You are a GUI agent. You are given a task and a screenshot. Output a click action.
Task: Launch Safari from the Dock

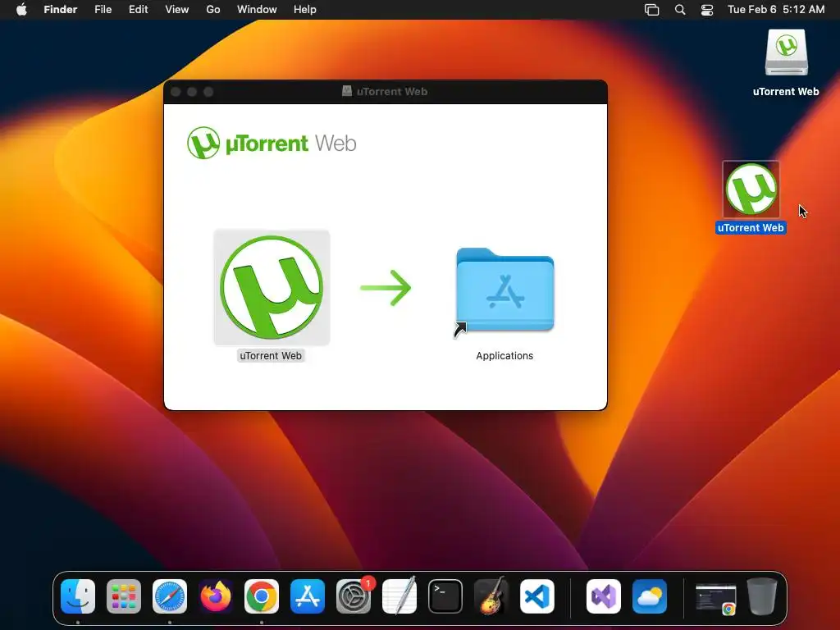click(170, 596)
